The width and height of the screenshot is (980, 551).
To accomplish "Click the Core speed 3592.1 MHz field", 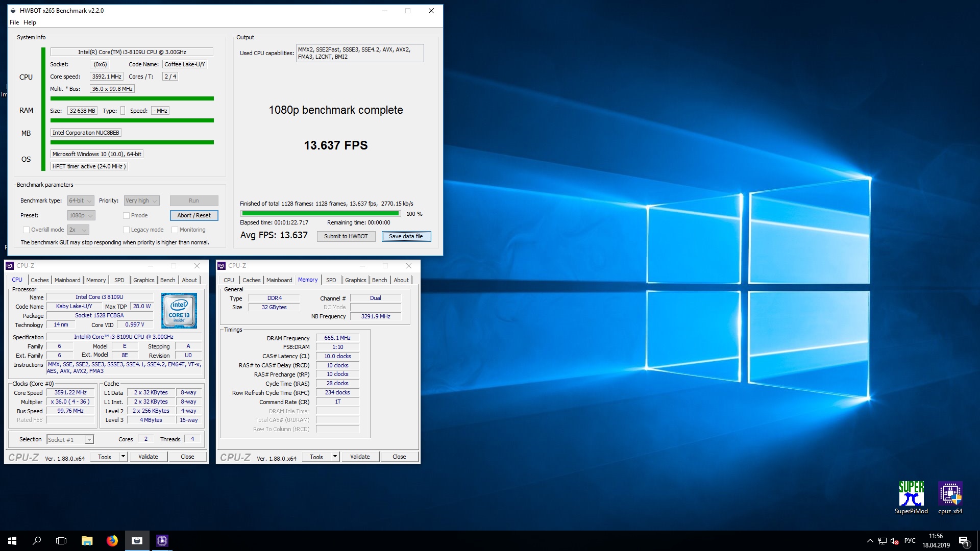I will [x=107, y=77].
